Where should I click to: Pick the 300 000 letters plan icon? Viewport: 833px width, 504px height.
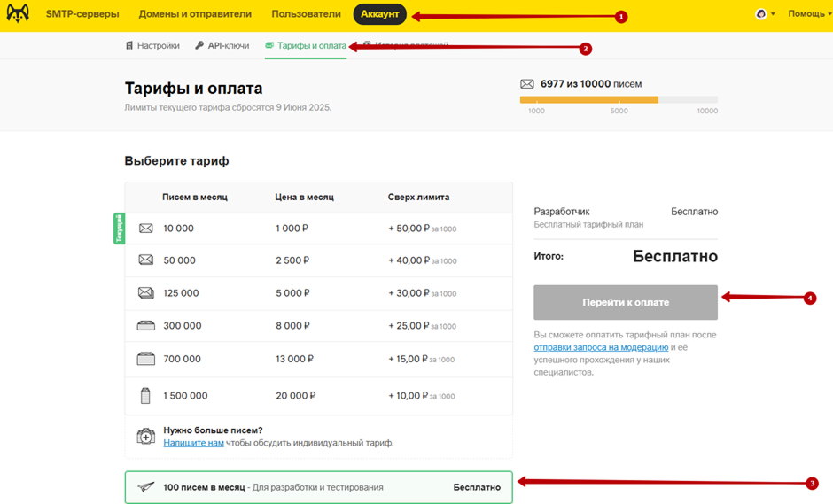coord(146,326)
